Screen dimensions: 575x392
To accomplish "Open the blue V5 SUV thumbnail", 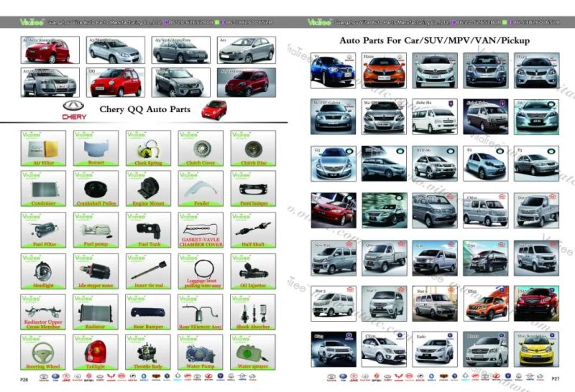I will (x=333, y=70).
